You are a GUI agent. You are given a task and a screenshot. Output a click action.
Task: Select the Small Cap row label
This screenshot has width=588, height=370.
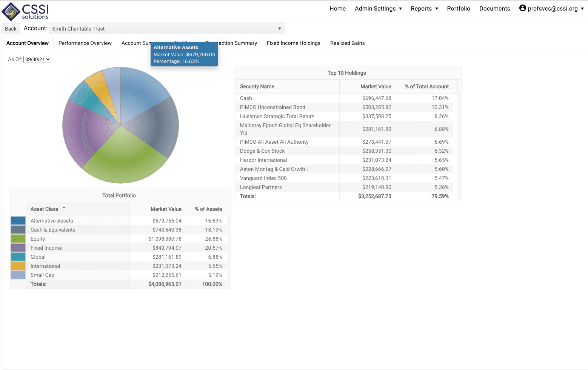point(42,275)
